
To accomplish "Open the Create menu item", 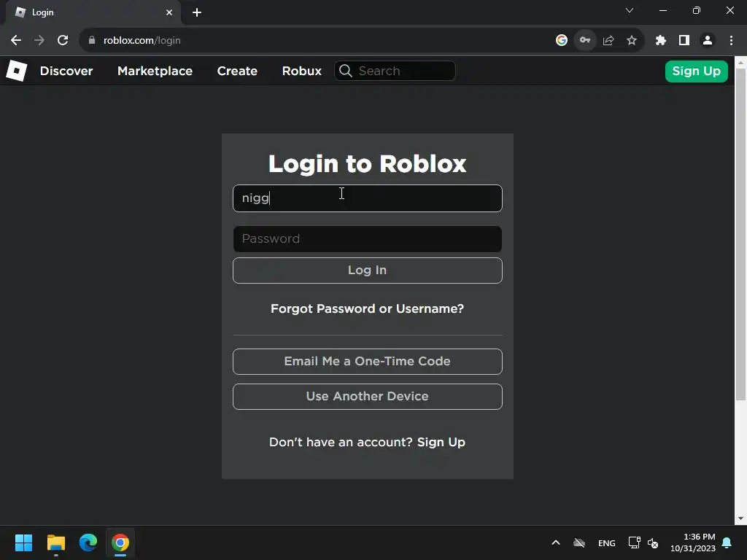I will 237,71.
